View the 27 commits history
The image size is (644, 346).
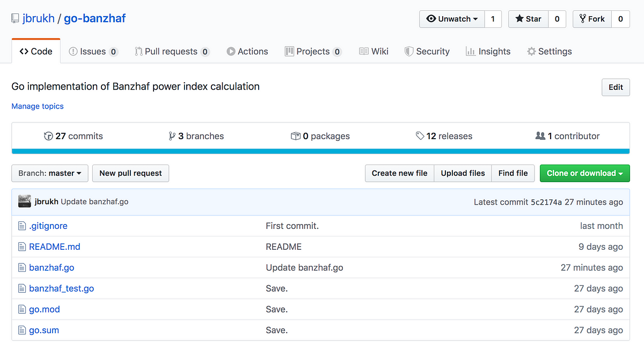pyautogui.click(x=74, y=136)
